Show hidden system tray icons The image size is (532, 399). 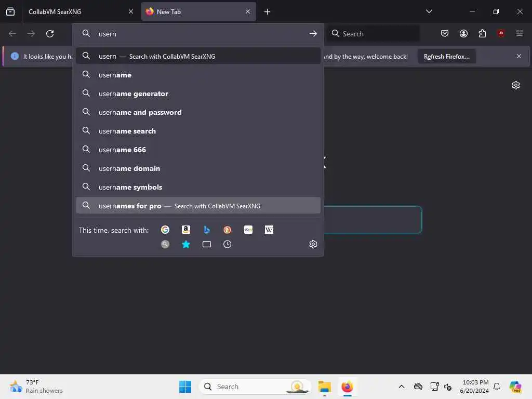coord(402,387)
